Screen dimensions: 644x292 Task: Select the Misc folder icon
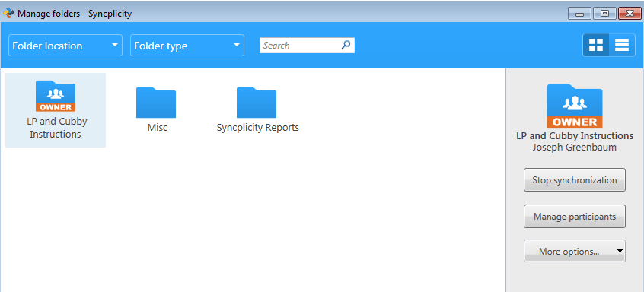click(x=156, y=103)
